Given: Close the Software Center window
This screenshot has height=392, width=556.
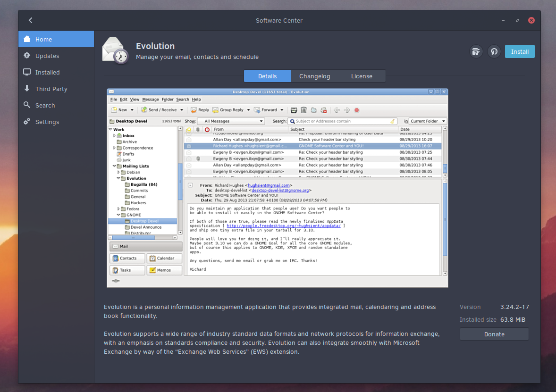Looking at the screenshot, I should 531,20.
